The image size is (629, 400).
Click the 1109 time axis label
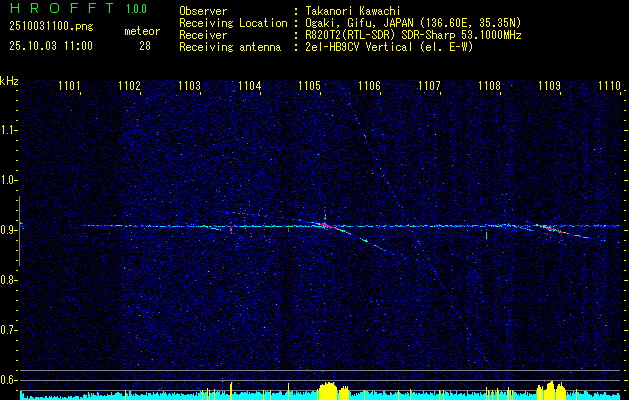click(x=550, y=85)
